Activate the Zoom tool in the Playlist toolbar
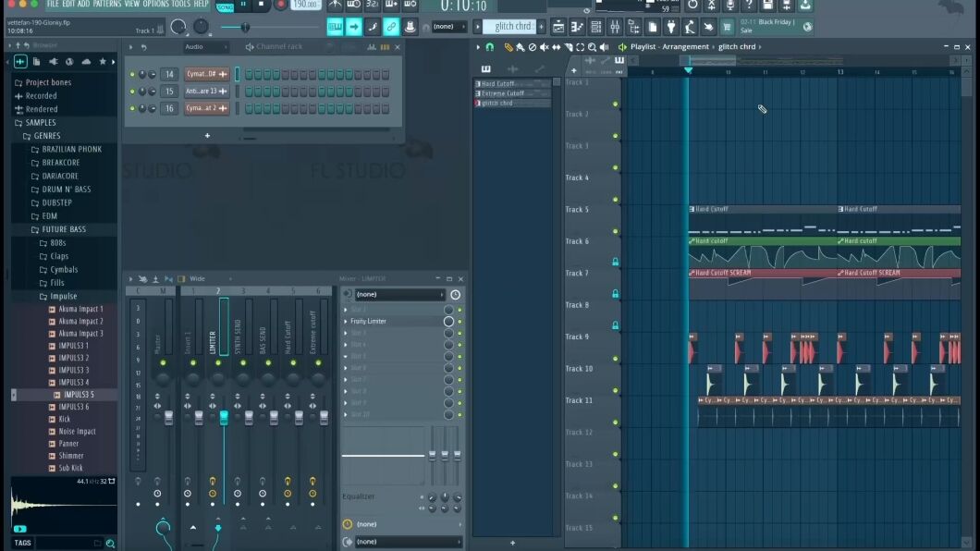Image resolution: width=980 pixels, height=551 pixels. tap(592, 46)
